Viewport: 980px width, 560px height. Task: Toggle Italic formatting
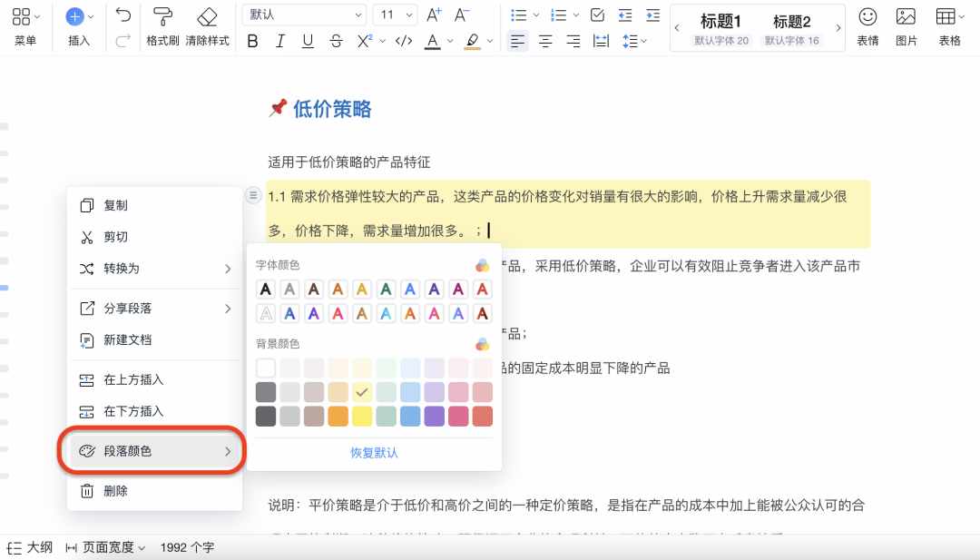tap(280, 41)
